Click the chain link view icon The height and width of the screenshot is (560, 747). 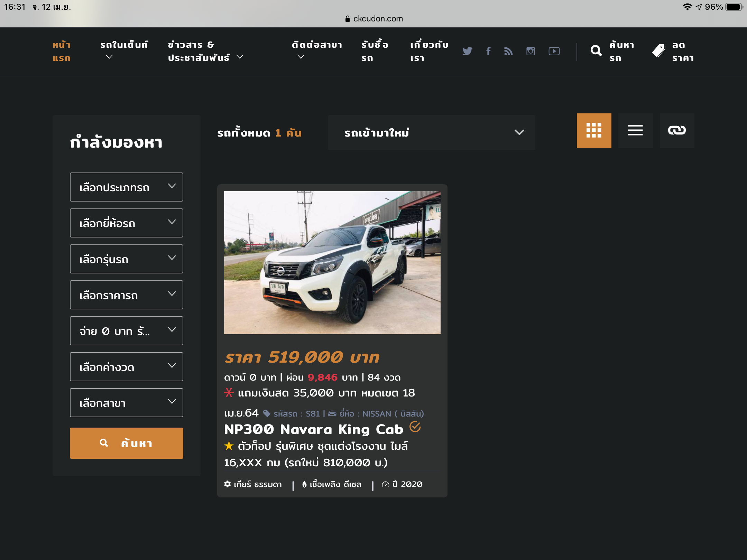(x=677, y=130)
